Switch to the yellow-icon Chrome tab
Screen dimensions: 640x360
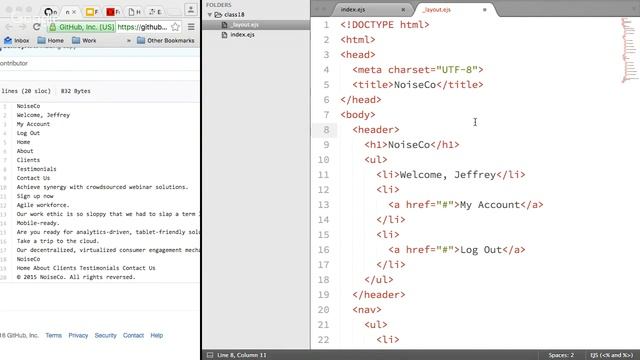pos(92,12)
